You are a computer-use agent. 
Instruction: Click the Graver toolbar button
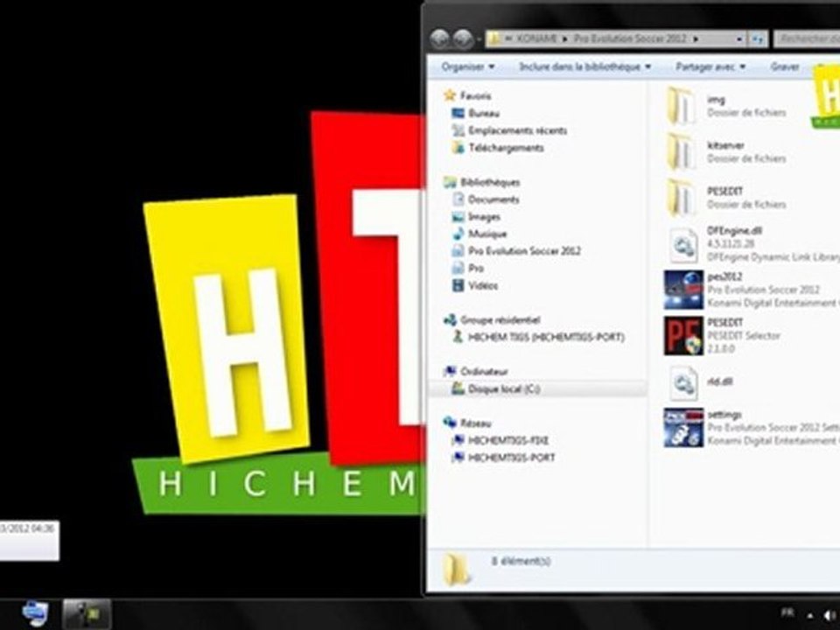click(785, 67)
